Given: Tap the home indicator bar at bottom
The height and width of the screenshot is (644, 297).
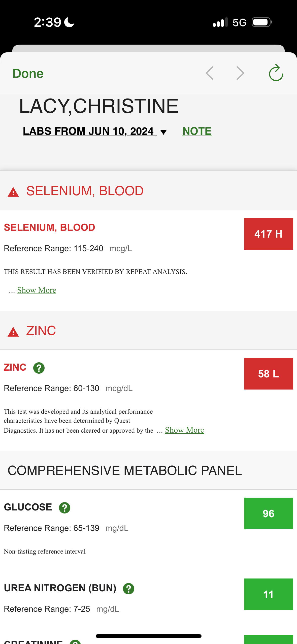Looking at the screenshot, I should pyautogui.click(x=148, y=636).
